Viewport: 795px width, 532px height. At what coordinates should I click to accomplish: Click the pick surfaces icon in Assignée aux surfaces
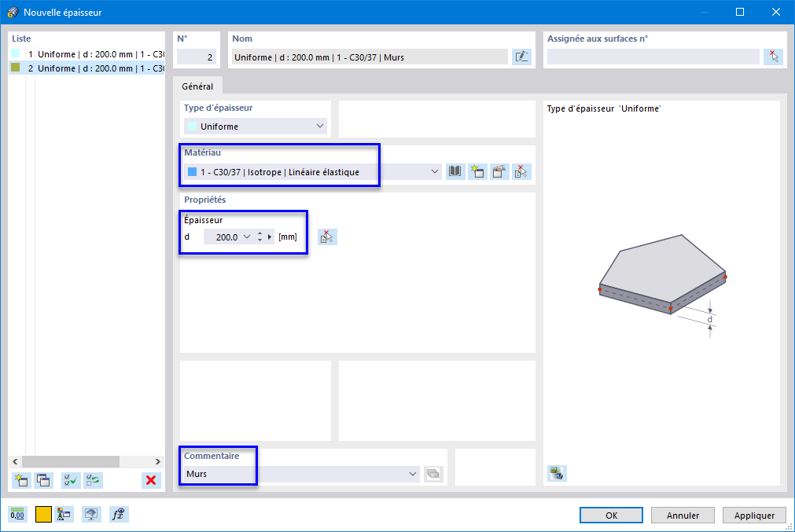tap(773, 57)
